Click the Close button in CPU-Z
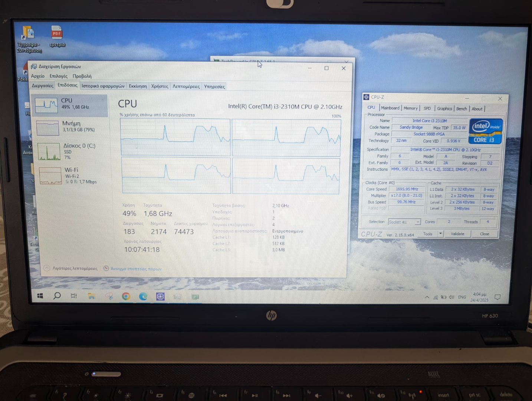This screenshot has width=532, height=401. 485,234
